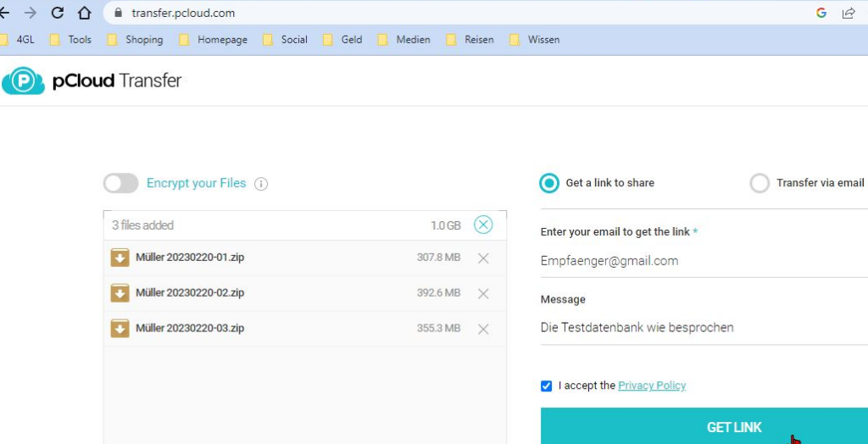The image size is (868, 444).
Task: Click zip icon of Müller 20230220-02.zip
Action: pyautogui.click(x=120, y=293)
